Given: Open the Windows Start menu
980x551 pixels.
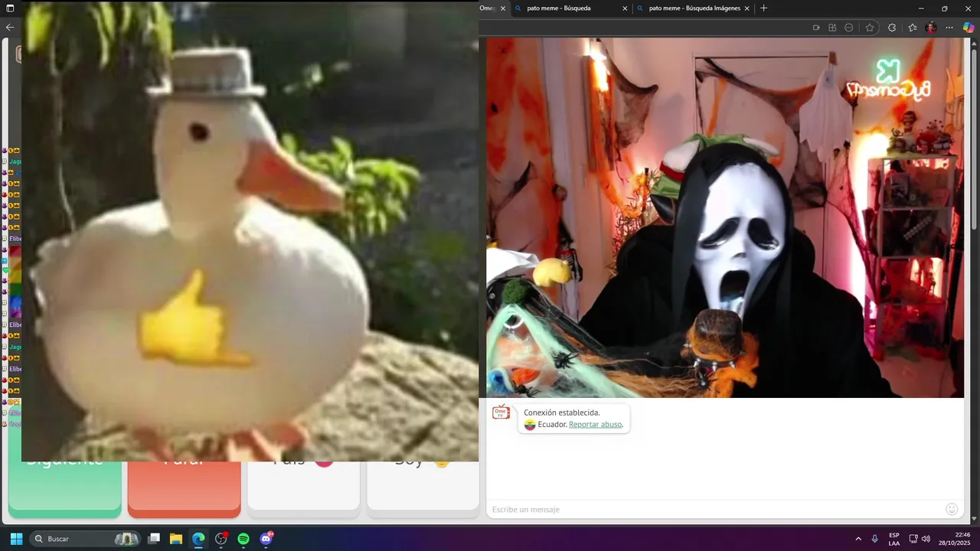Looking at the screenshot, I should pyautogui.click(x=16, y=539).
